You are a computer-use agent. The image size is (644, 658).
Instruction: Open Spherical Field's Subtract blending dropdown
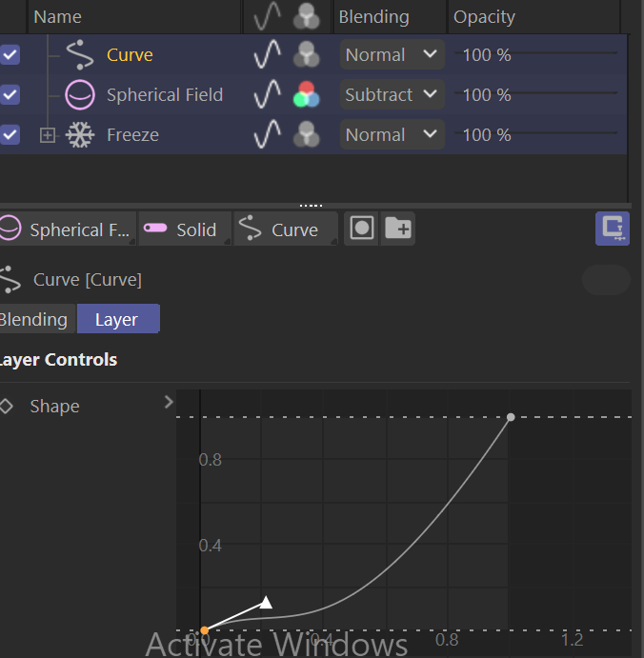392,95
